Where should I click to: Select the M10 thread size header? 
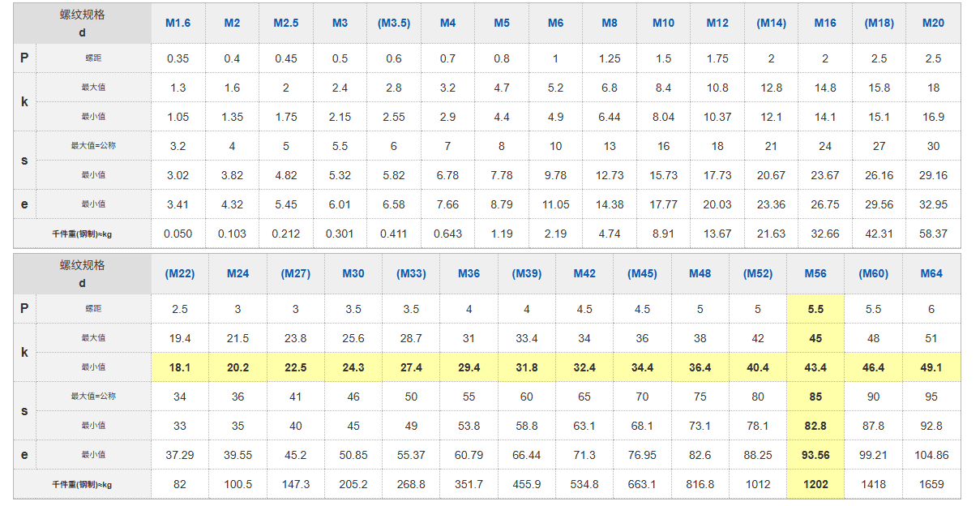click(x=663, y=23)
